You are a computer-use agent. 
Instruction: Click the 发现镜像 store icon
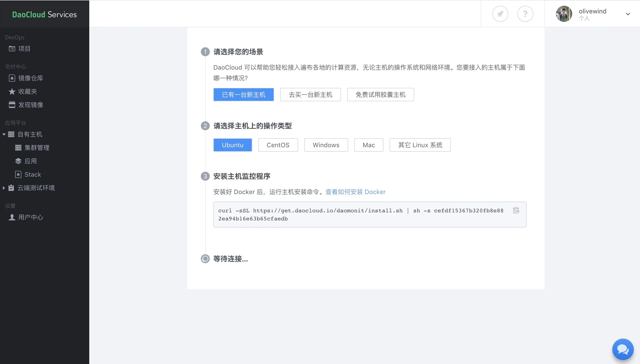pyautogui.click(x=12, y=105)
